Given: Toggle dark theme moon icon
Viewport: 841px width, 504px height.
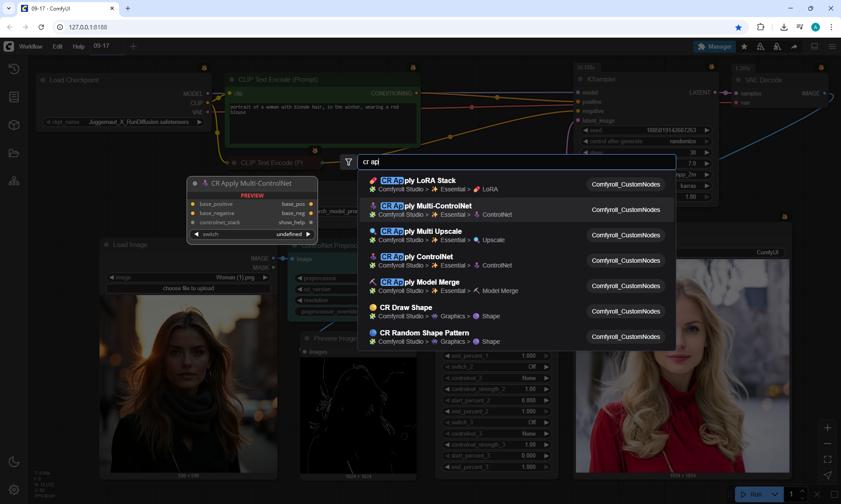Looking at the screenshot, I should pyautogui.click(x=14, y=462).
